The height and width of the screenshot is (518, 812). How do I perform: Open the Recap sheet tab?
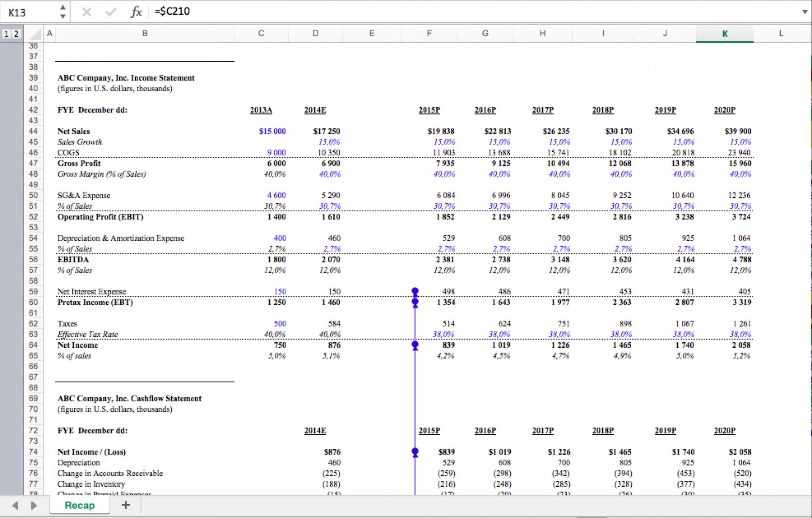pyautogui.click(x=80, y=505)
